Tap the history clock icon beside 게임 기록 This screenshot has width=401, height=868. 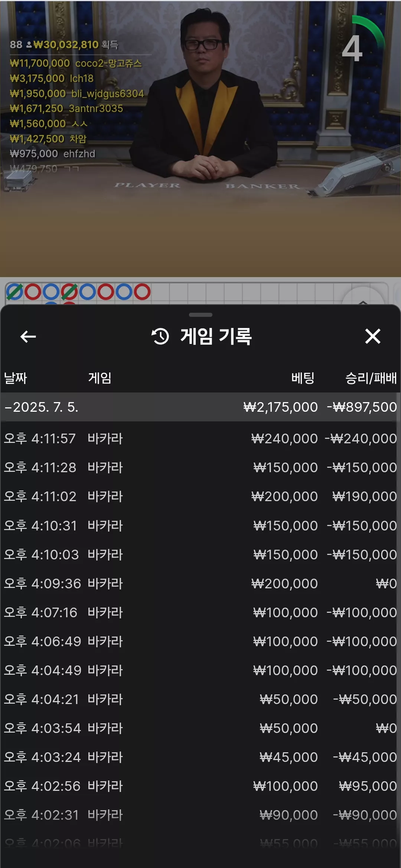pos(160,336)
